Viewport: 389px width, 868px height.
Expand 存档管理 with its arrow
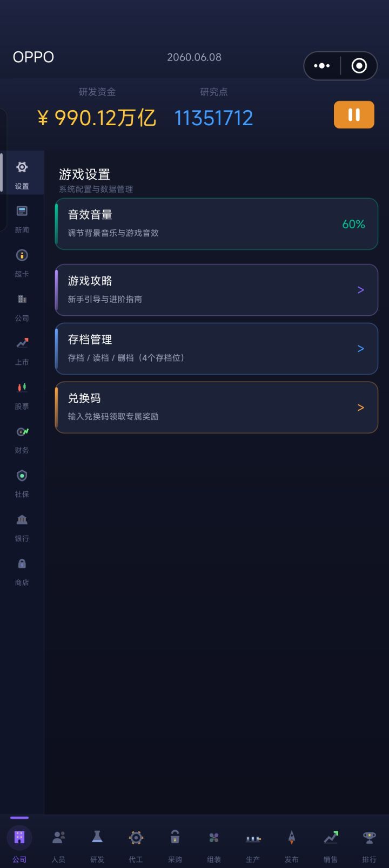point(361,349)
